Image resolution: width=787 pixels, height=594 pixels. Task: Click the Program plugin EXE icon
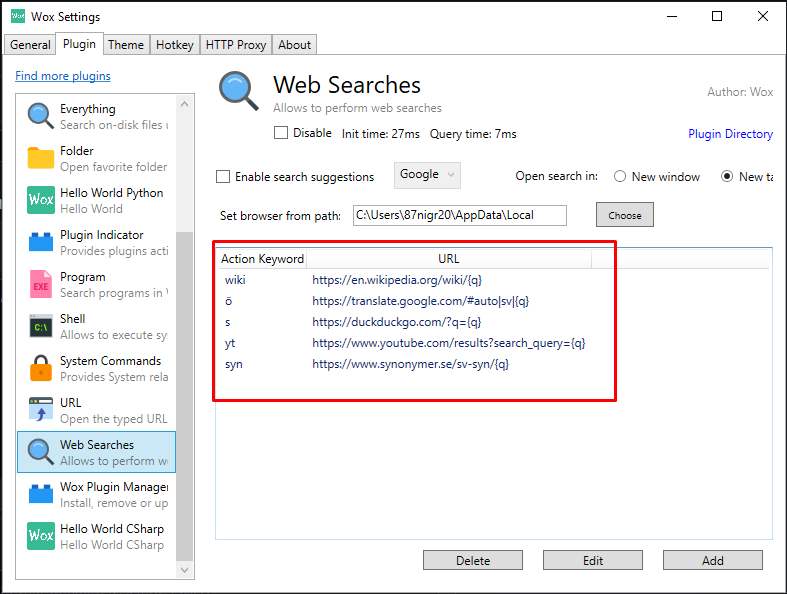click(41, 284)
